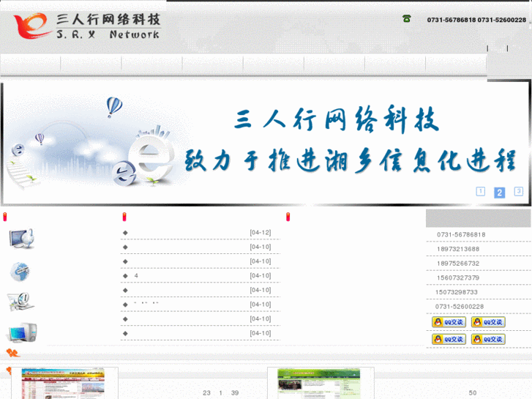Open the laptop email at-sign service icon
The width and height of the screenshot is (532, 399).
[21, 302]
